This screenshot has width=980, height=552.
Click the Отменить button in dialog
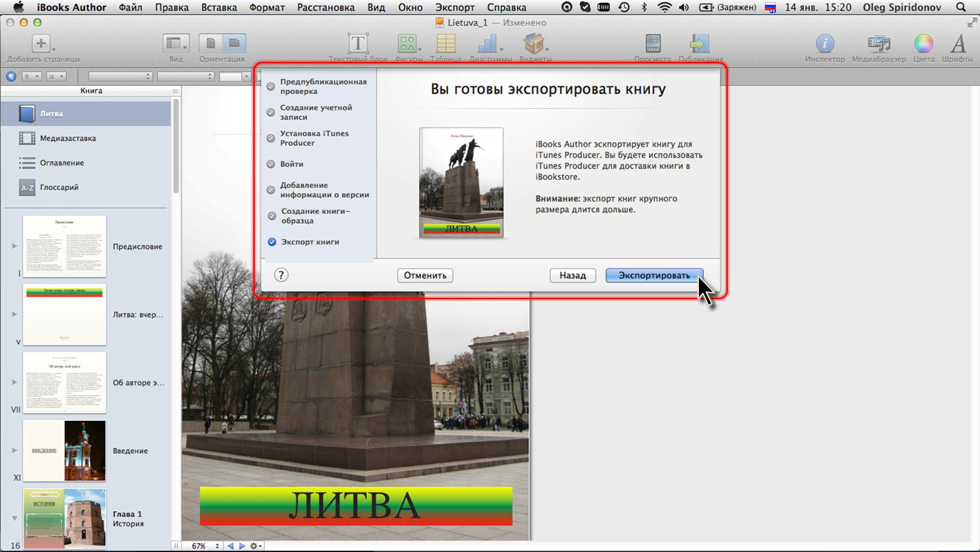point(425,275)
